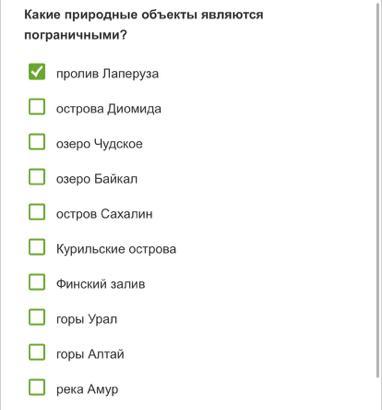The image size is (382, 410).
Task: Select the горы Алтай checkbox
Action: click(37, 352)
